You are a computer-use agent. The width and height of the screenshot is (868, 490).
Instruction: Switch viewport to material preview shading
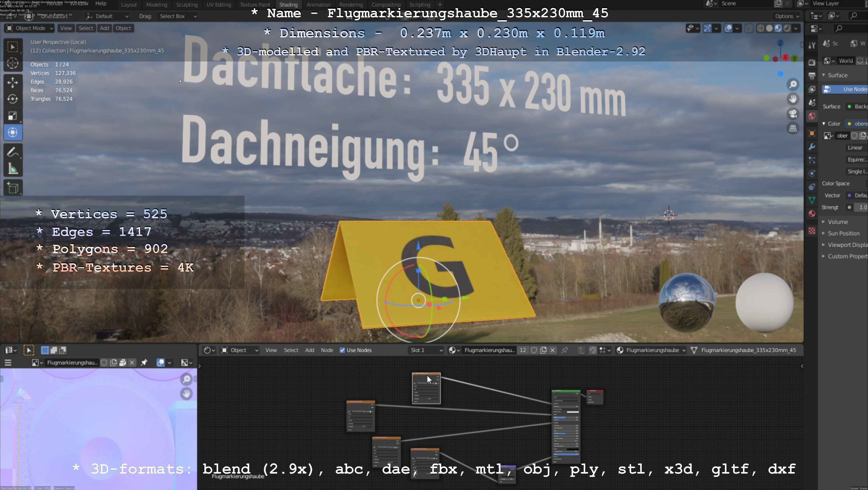(778, 28)
